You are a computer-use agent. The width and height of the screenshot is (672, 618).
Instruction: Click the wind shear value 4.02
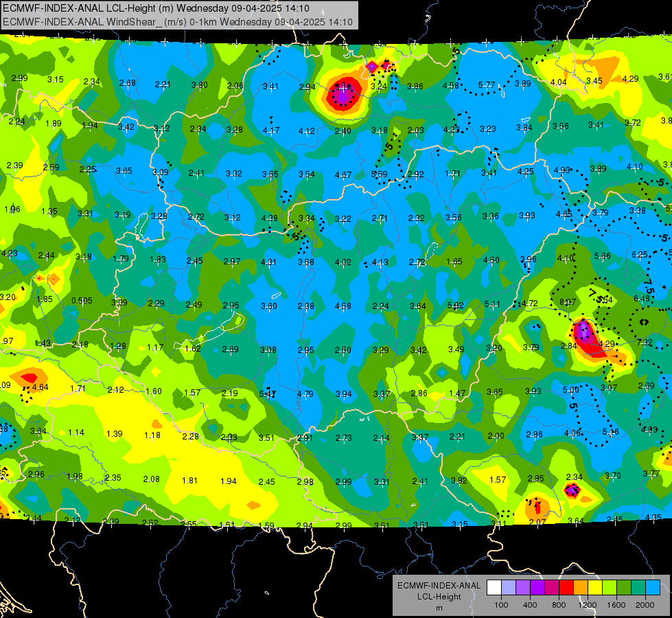(x=343, y=262)
